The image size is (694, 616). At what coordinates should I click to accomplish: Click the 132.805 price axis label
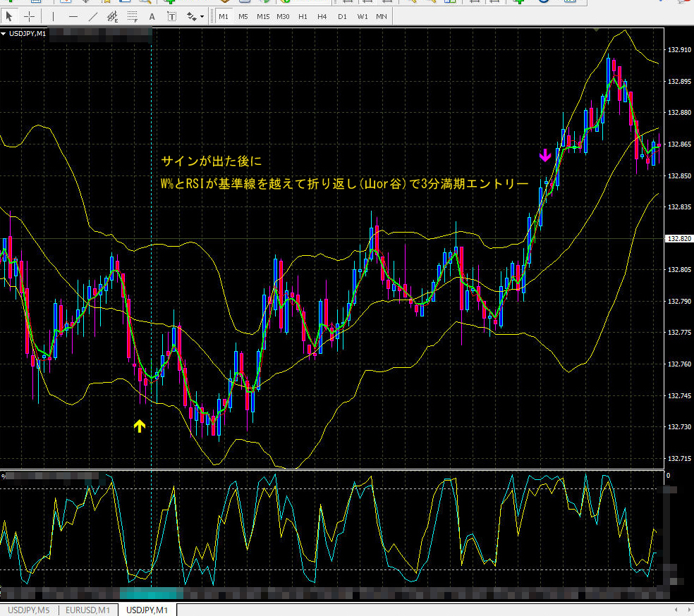[x=679, y=270]
